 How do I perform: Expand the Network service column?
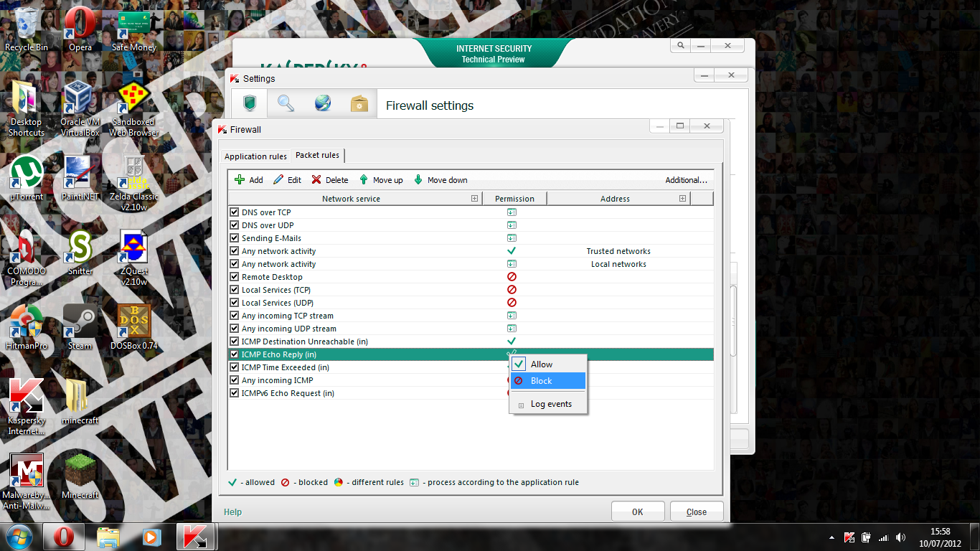point(474,199)
